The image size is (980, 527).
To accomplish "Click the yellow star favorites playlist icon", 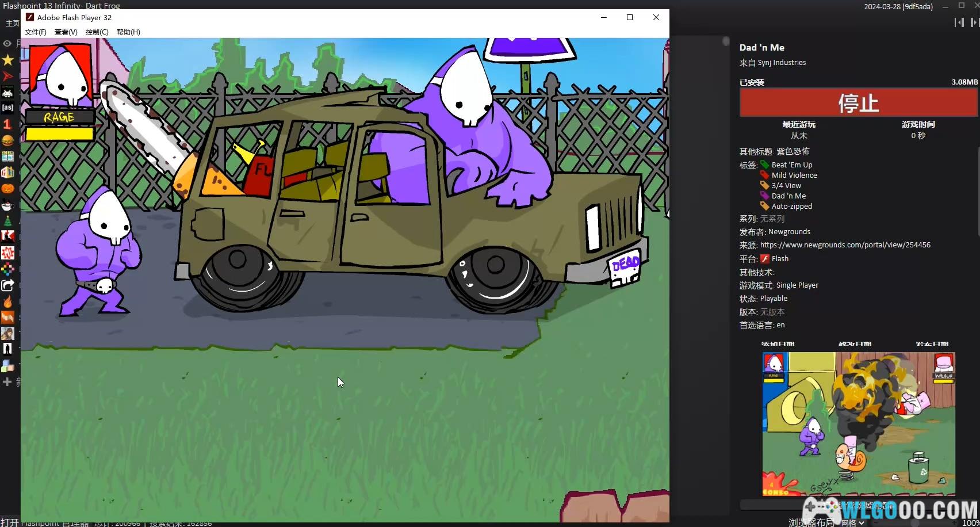I will pos(7,60).
